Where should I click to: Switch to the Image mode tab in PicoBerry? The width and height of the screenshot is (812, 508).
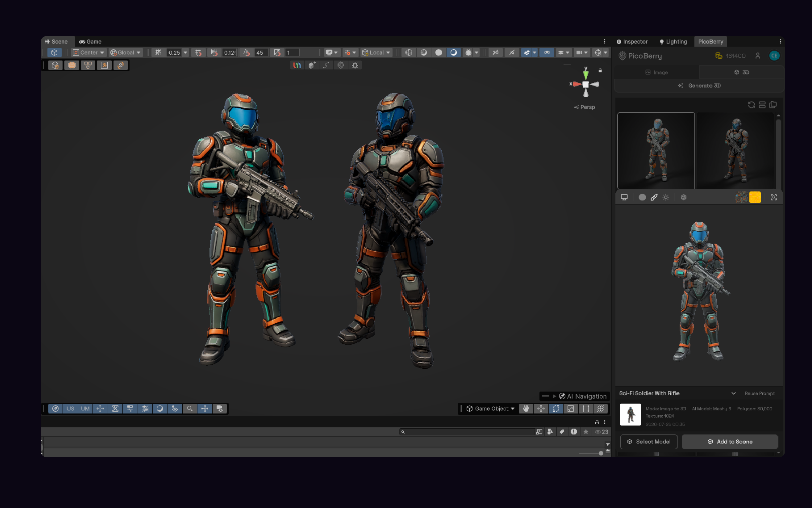click(656, 72)
